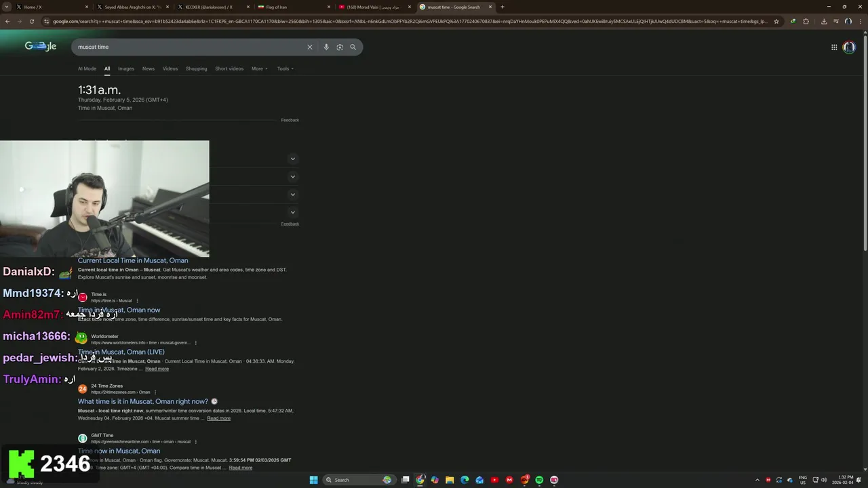
Task: Start voice search with the microphone icon
Action: point(326,47)
